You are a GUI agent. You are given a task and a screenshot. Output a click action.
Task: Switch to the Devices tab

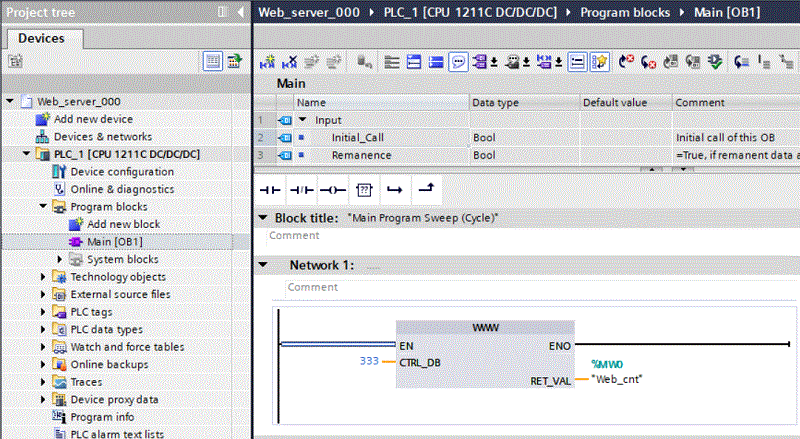coord(42,38)
